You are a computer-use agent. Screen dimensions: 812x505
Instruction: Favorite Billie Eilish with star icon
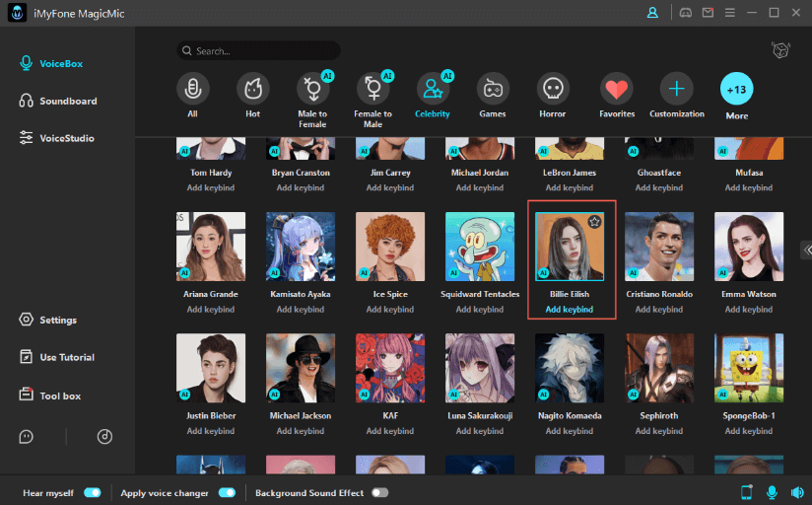point(594,222)
